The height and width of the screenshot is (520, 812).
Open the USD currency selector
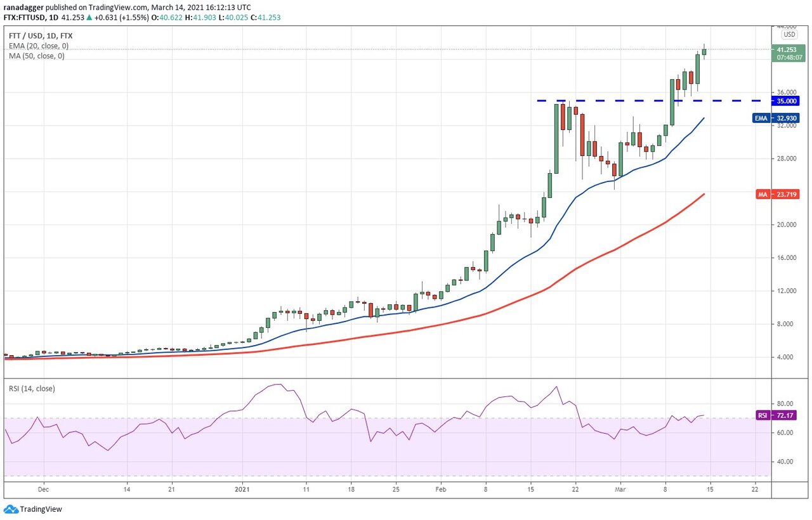pyautogui.click(x=789, y=34)
